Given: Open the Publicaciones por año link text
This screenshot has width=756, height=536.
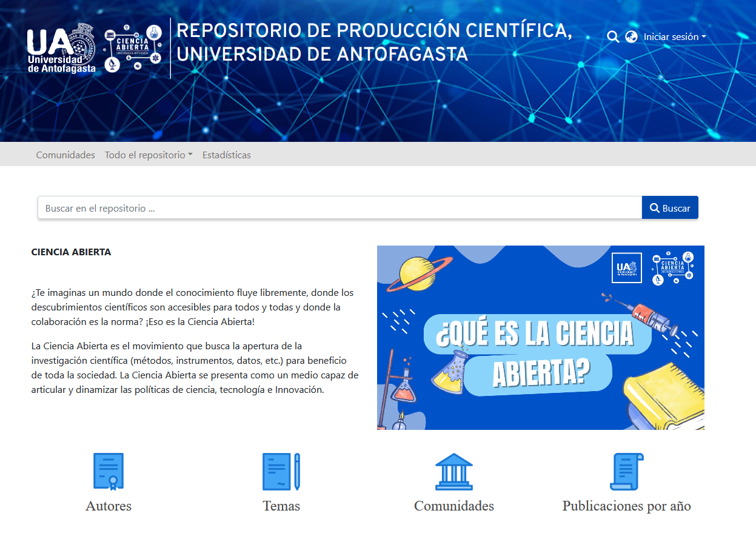Looking at the screenshot, I should click(x=627, y=506).
